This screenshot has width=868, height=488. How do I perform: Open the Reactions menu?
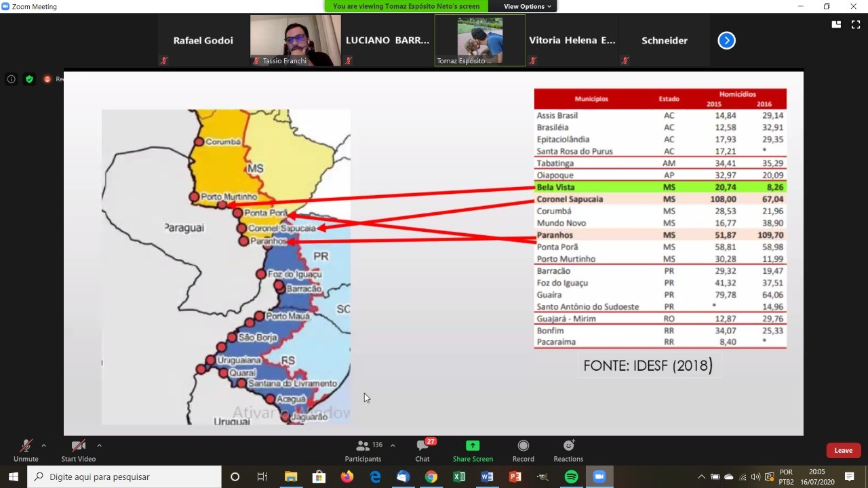click(568, 446)
